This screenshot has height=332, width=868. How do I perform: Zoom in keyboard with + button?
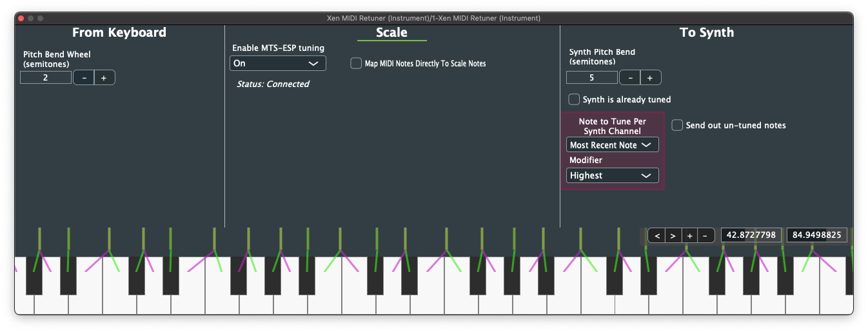pyautogui.click(x=690, y=235)
